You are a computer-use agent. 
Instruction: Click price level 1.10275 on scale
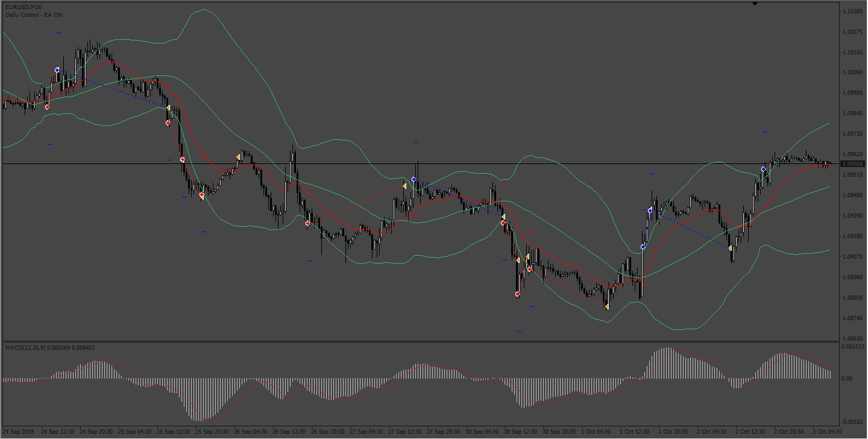click(x=853, y=31)
